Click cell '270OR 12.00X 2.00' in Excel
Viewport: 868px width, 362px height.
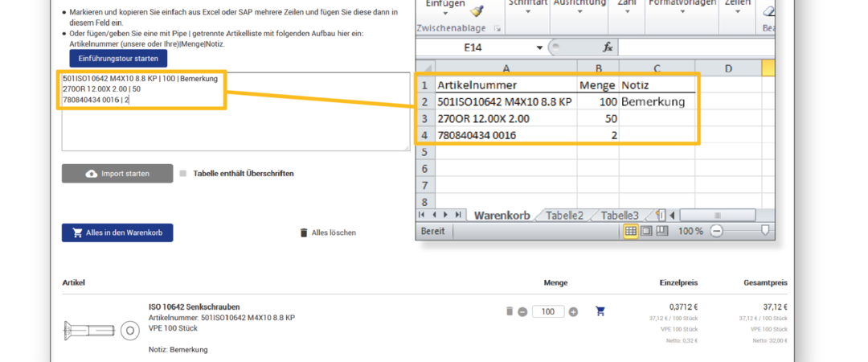[506, 118]
